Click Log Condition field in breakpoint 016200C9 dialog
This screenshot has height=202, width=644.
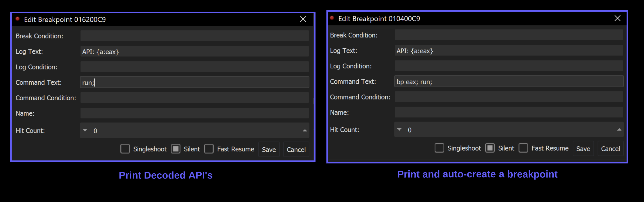tap(195, 67)
